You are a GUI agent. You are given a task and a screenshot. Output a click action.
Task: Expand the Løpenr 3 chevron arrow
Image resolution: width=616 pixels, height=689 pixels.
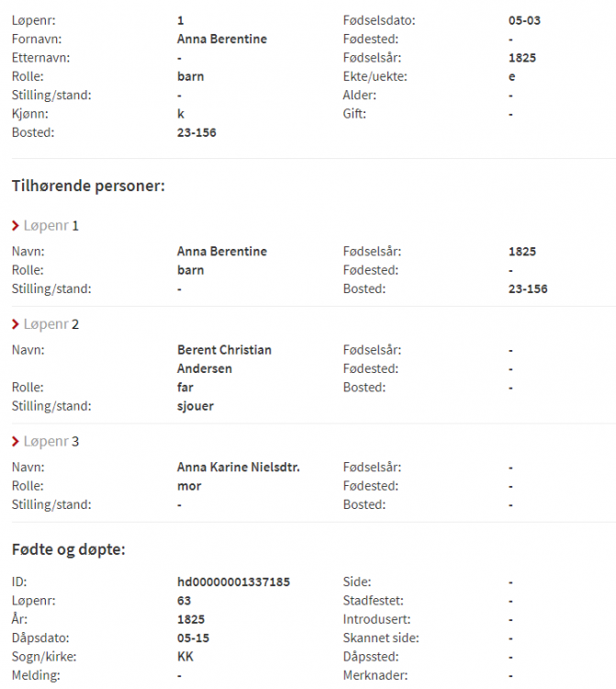[16, 442]
